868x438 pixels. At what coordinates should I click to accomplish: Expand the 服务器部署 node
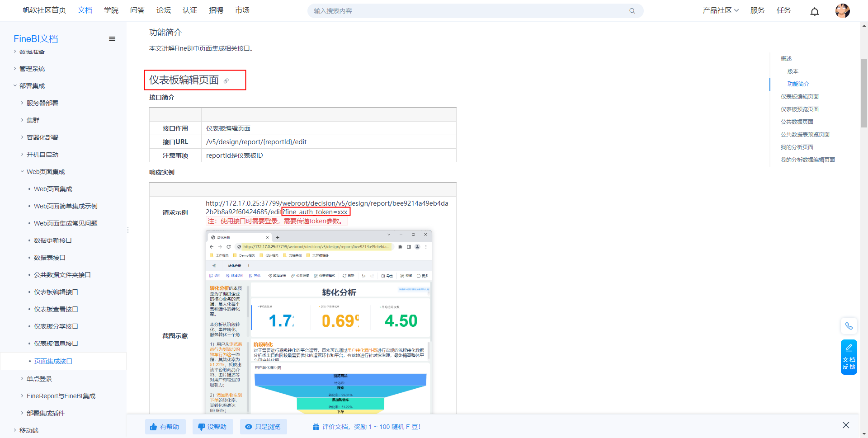click(22, 103)
